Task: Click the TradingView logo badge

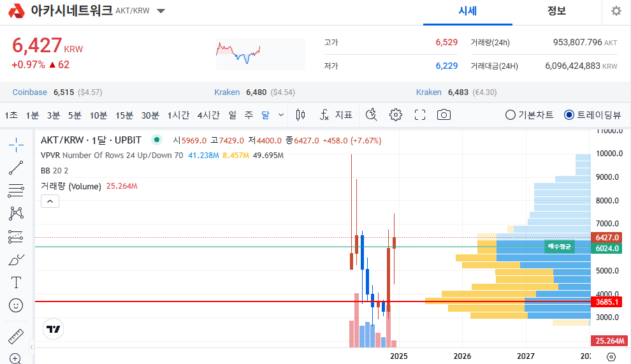Action: click(53, 329)
